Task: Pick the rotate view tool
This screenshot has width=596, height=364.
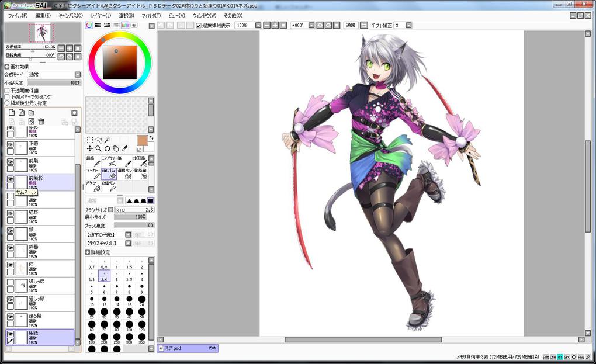Action: click(x=107, y=148)
